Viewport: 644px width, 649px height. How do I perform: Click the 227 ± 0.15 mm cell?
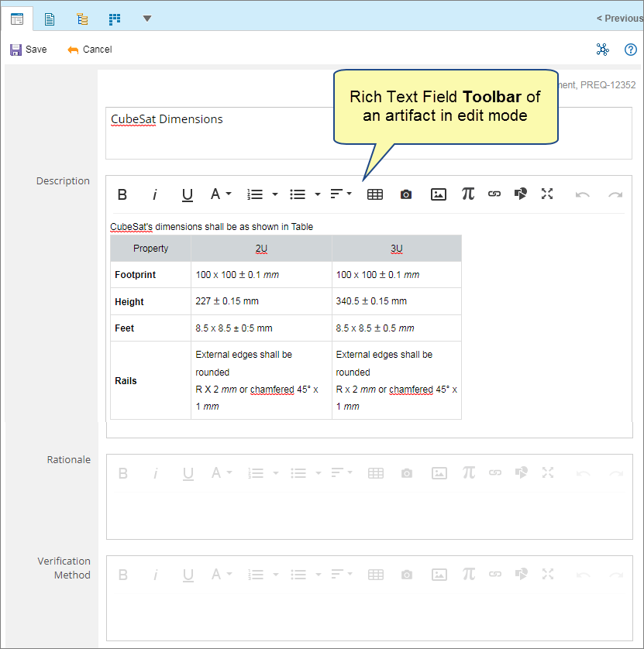click(x=261, y=301)
